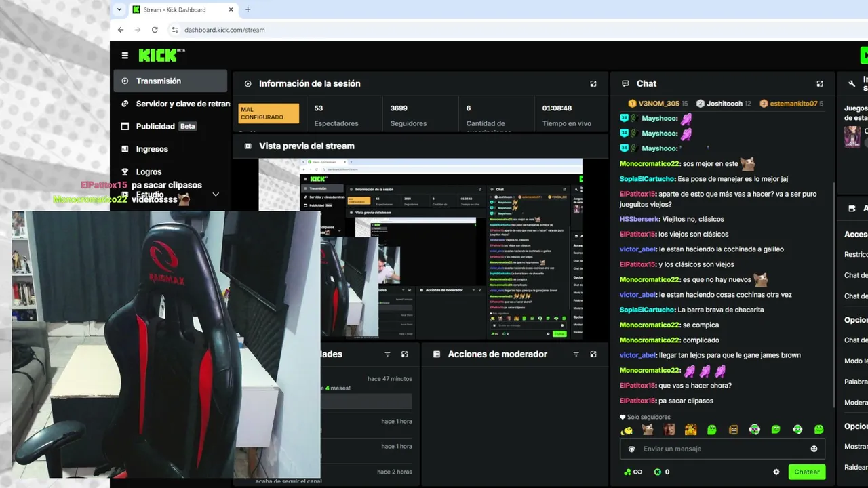
Task: Click chat message 'que vas a hacer ahora?'
Action: tap(695, 386)
